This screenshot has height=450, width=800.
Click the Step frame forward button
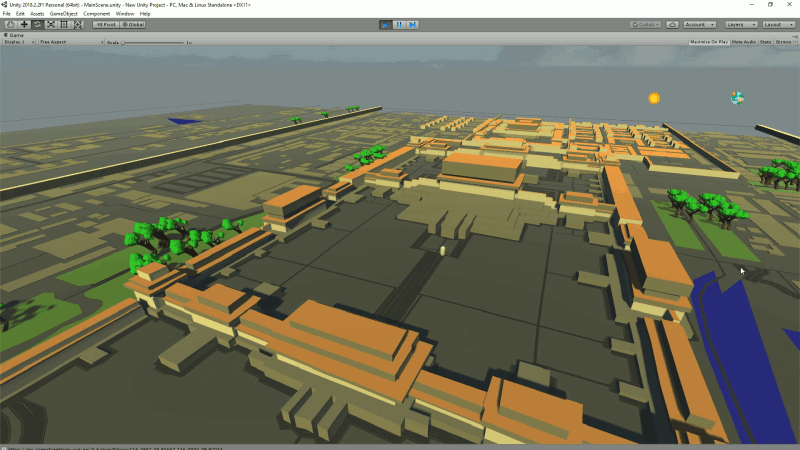(x=412, y=24)
